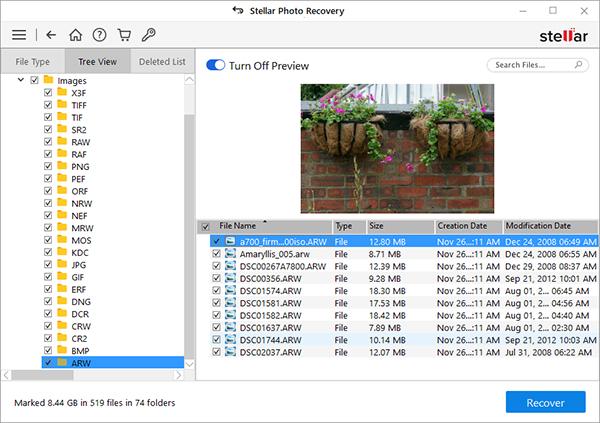Sort by the File Name column header
Viewport: 600px width, 423px height.
[x=240, y=226]
